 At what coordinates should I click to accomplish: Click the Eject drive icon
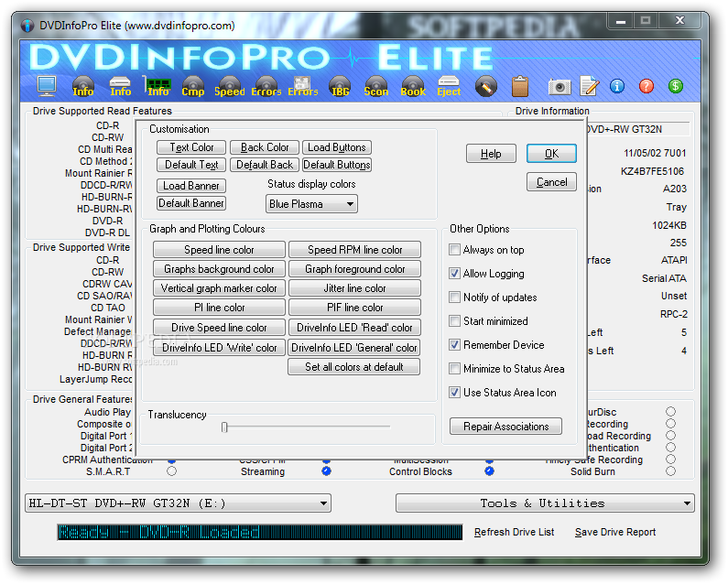pos(449,86)
